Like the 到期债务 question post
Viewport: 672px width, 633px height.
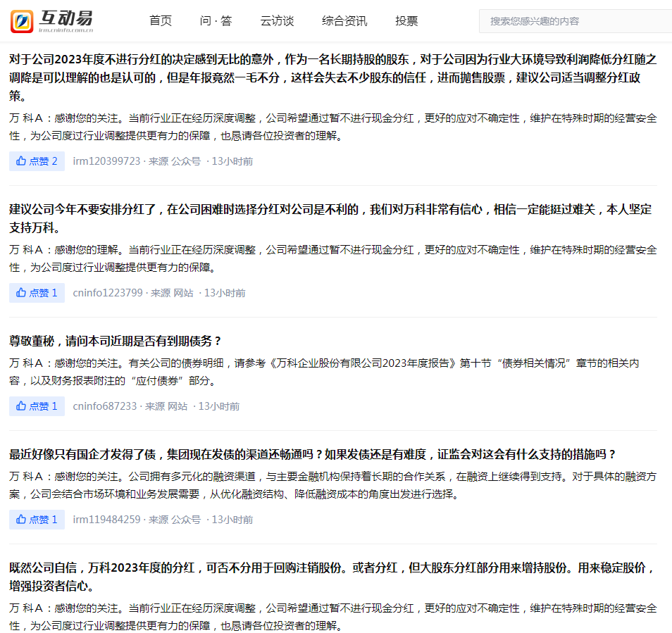click(37, 406)
